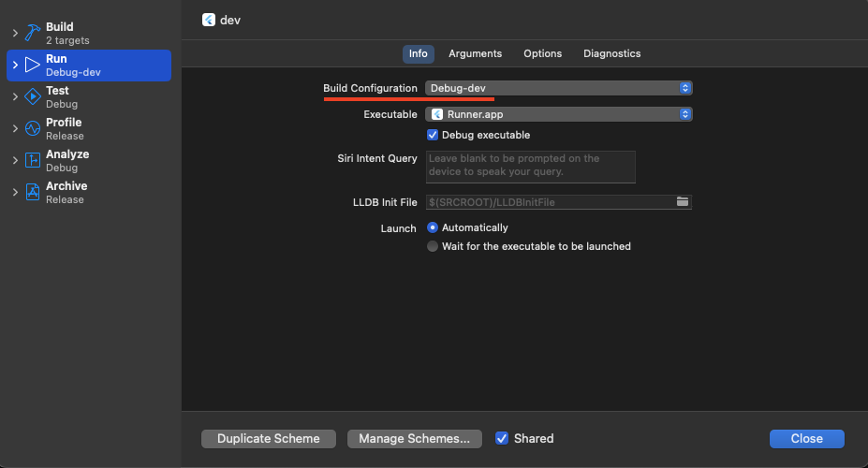The height and width of the screenshot is (468, 868).
Task: Browse for LLDB Init File with folder icon
Action: (683, 202)
